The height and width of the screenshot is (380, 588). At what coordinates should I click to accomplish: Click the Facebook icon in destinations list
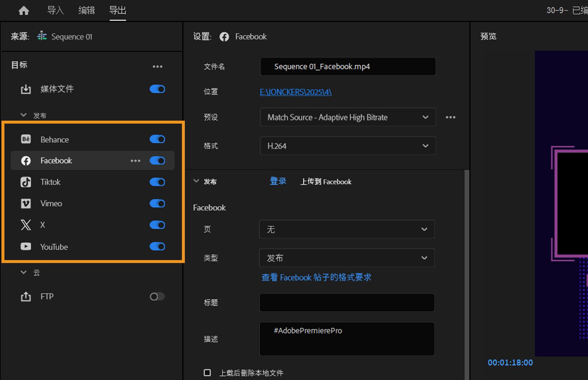coord(26,160)
